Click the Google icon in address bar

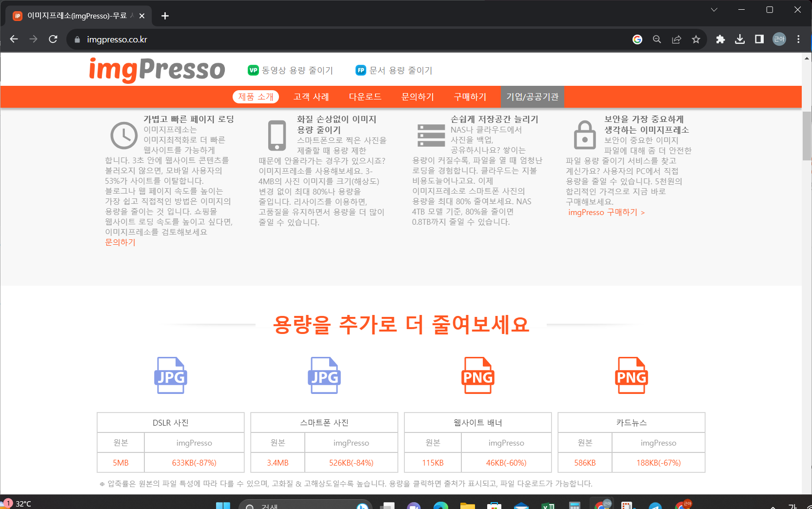tap(637, 39)
